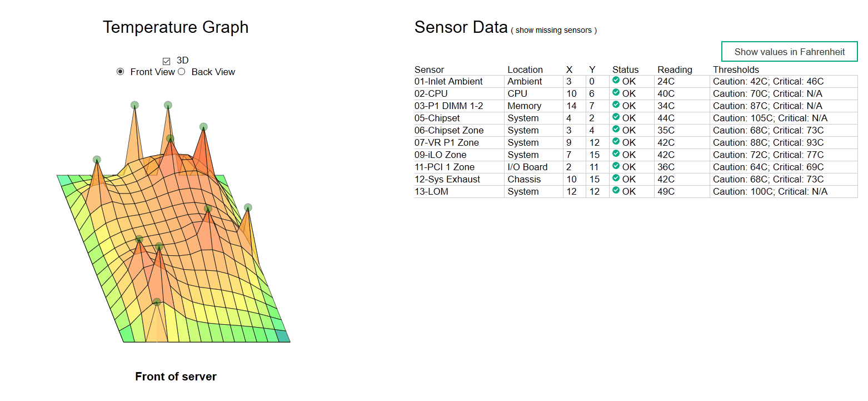Click green check icon for 13-LOM

616,191
